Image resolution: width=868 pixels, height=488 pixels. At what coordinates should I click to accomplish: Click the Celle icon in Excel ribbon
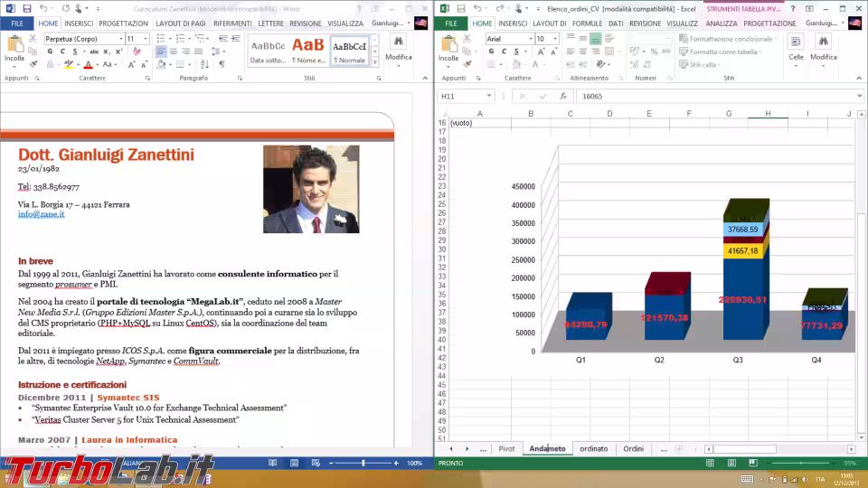click(796, 42)
